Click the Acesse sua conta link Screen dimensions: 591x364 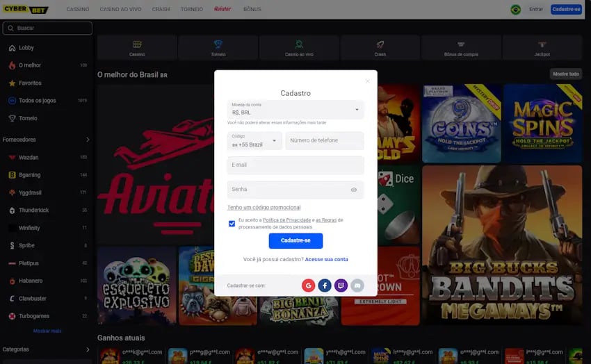(326, 259)
